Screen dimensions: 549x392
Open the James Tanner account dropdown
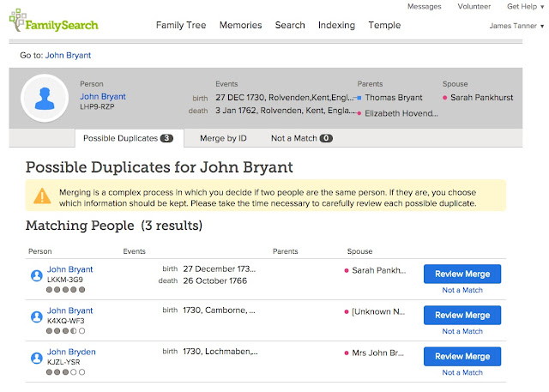pyautogui.click(x=516, y=26)
